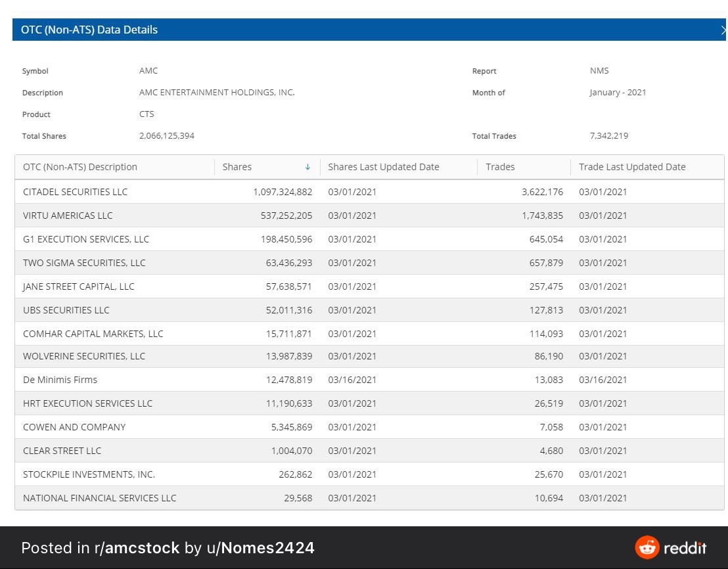Click Comhar trades value 114,093
Screen dimensions: 728x569
tap(546, 334)
